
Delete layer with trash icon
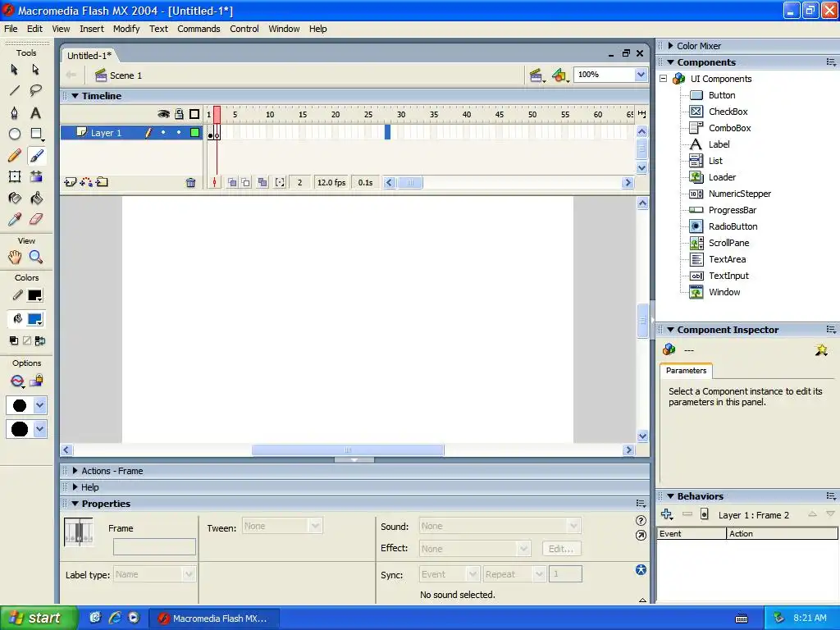click(190, 183)
